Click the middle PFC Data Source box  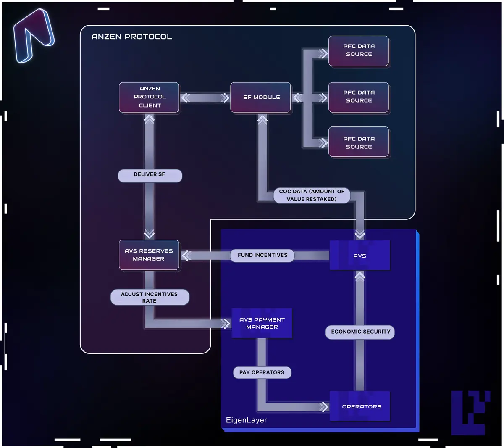[359, 97]
